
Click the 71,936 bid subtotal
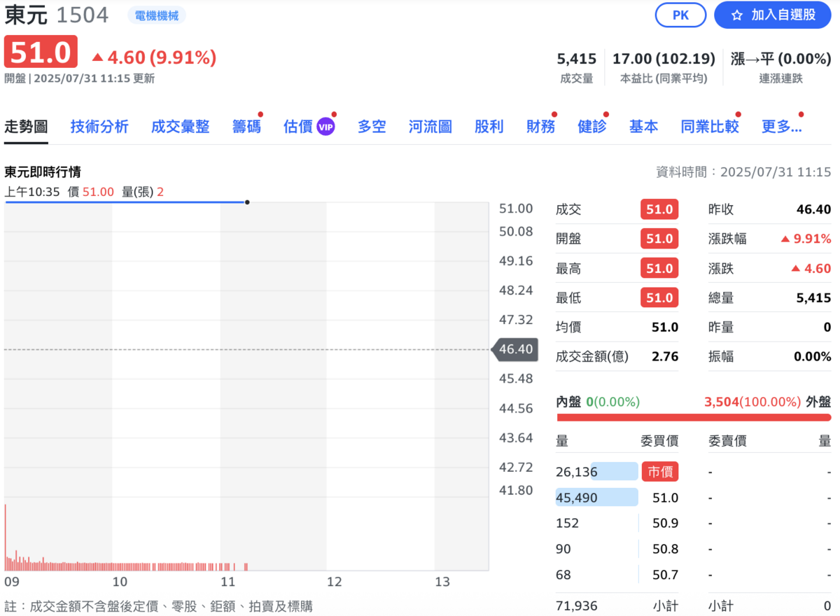[577, 605]
